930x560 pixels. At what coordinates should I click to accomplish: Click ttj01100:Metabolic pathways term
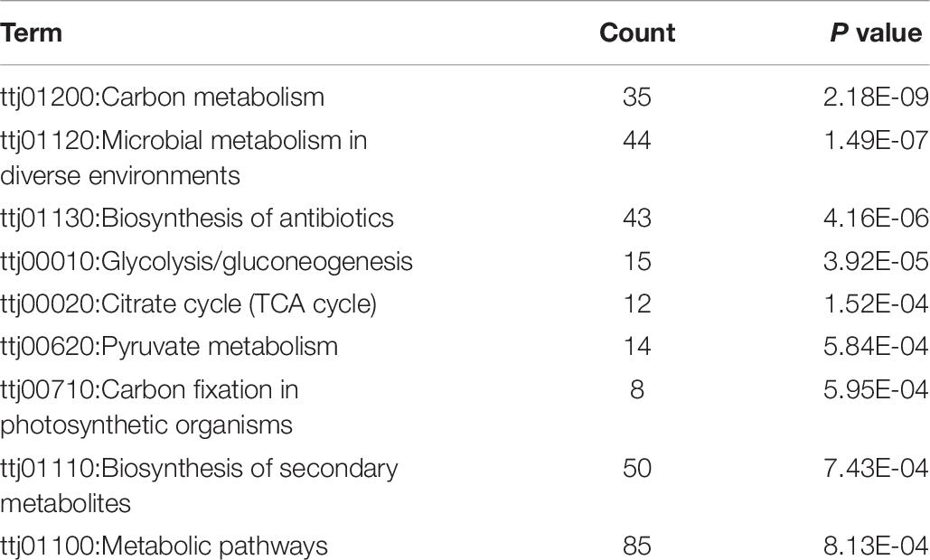coord(164,546)
